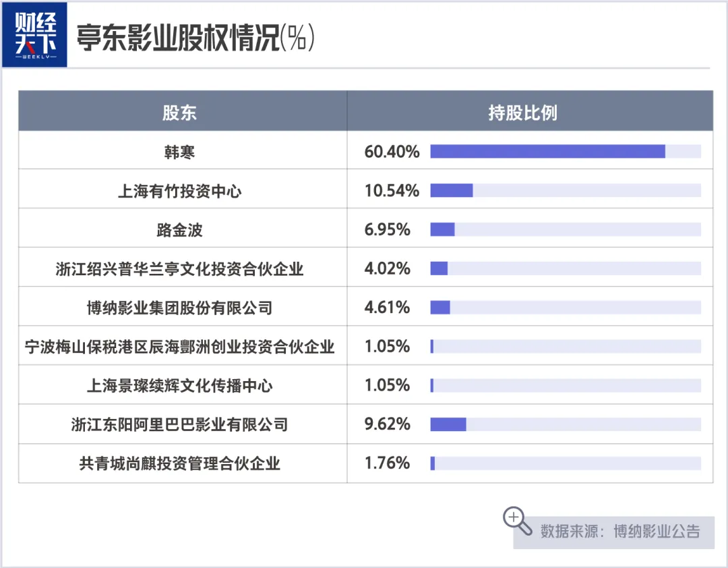Select 上海景璨续辉文化传播中心 shareholder name
Viewport: 728px width, 568px height.
[x=179, y=386]
